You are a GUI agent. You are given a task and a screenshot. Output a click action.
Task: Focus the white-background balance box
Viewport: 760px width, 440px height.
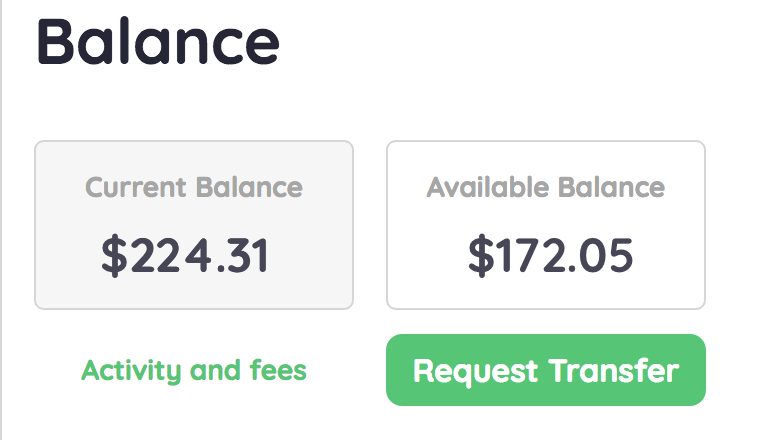click(546, 225)
